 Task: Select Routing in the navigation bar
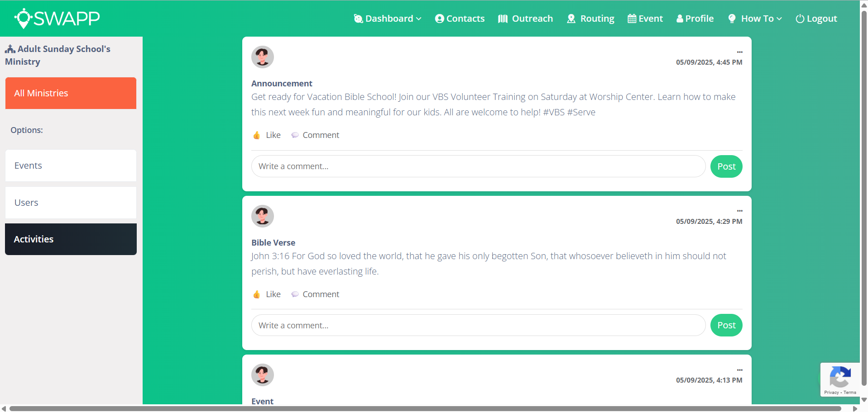590,19
